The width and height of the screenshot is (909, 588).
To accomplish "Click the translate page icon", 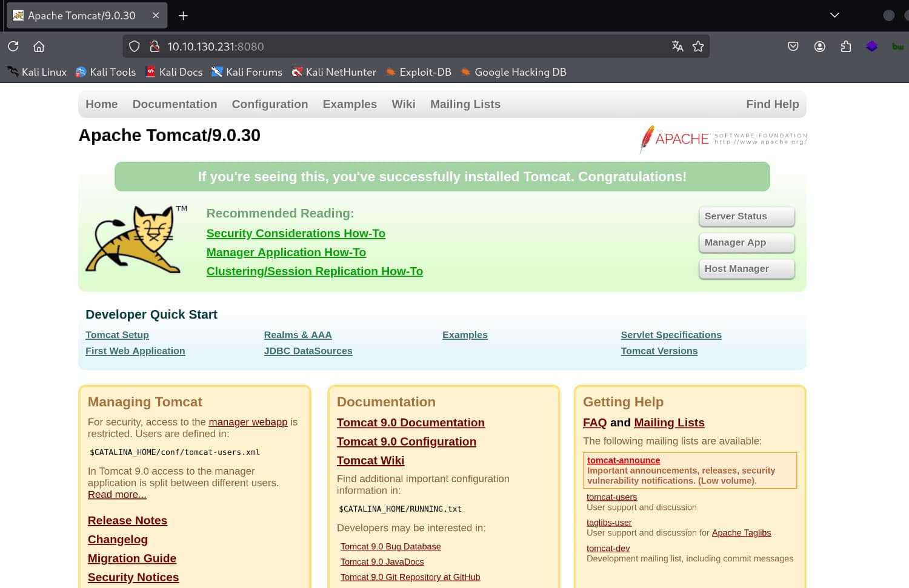I will click(x=678, y=47).
